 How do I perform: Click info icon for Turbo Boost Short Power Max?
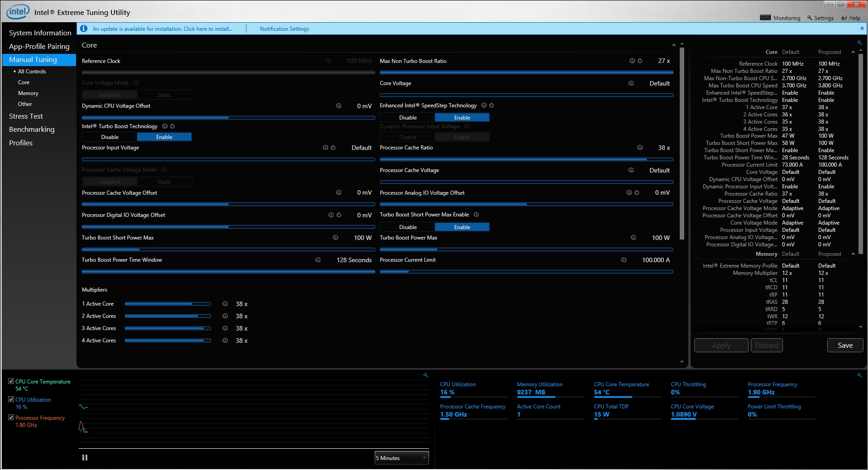pyautogui.click(x=335, y=237)
